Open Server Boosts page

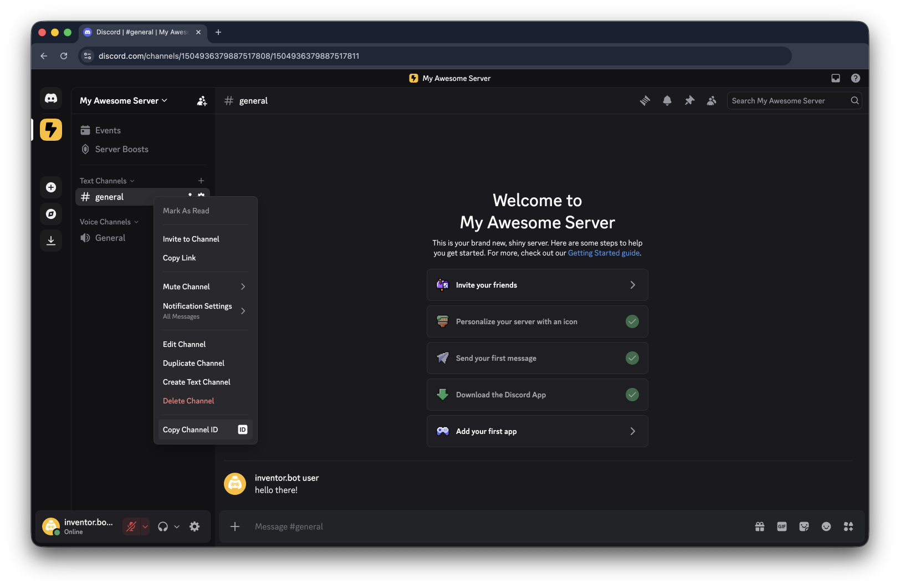point(142,149)
